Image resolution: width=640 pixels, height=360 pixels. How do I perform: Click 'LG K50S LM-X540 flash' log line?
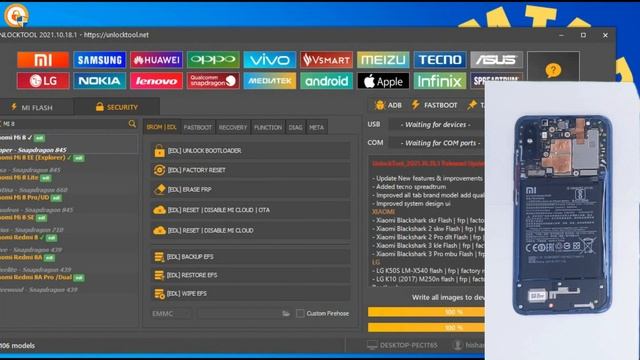(x=428, y=271)
